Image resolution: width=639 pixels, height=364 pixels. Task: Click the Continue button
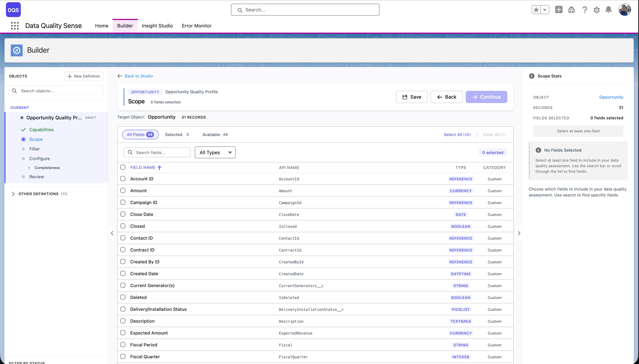pos(486,97)
